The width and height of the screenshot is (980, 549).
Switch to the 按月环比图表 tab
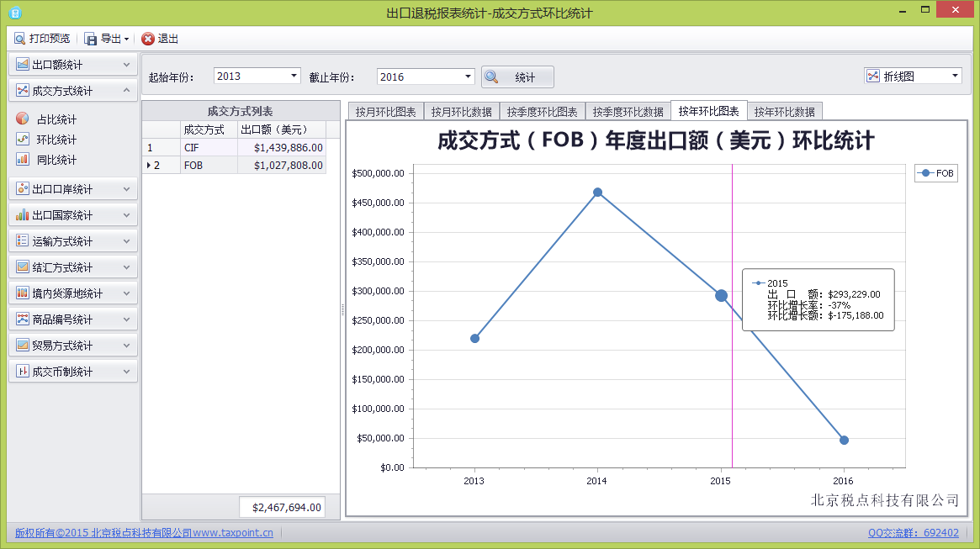385,112
